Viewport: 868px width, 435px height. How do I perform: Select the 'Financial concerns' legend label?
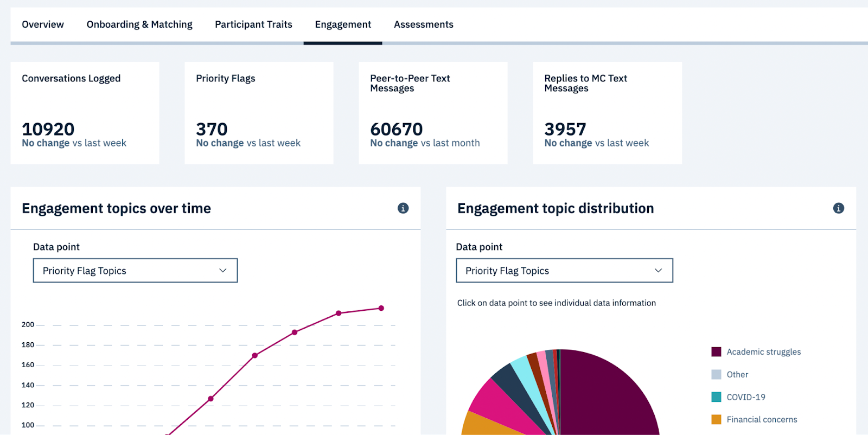(762, 419)
